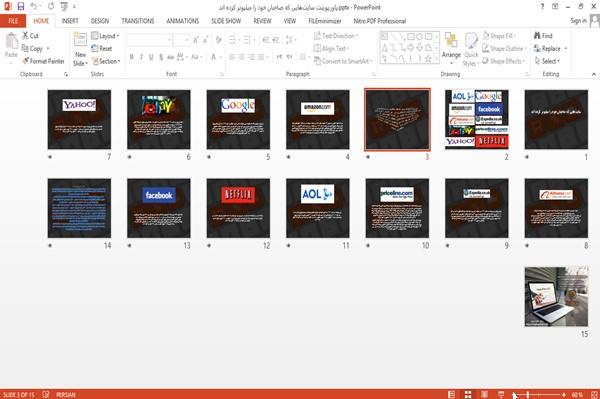Select the laptop photo slide 15

pyautogui.click(x=556, y=297)
